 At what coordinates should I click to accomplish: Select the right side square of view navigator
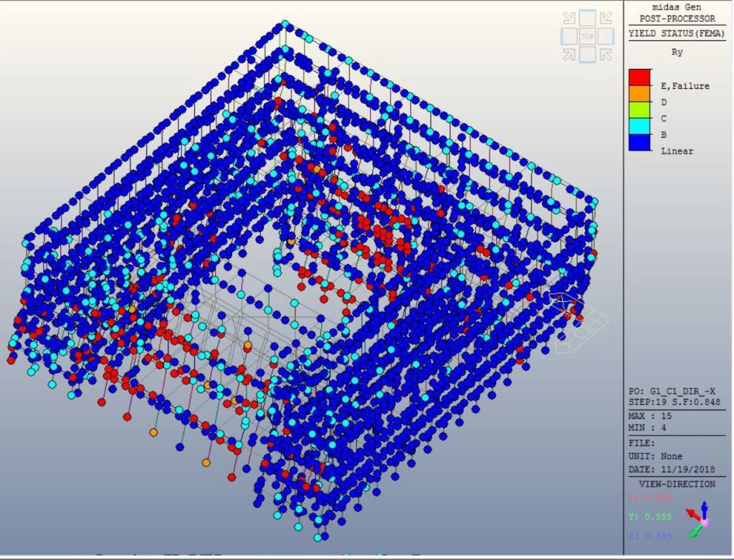coord(606,36)
